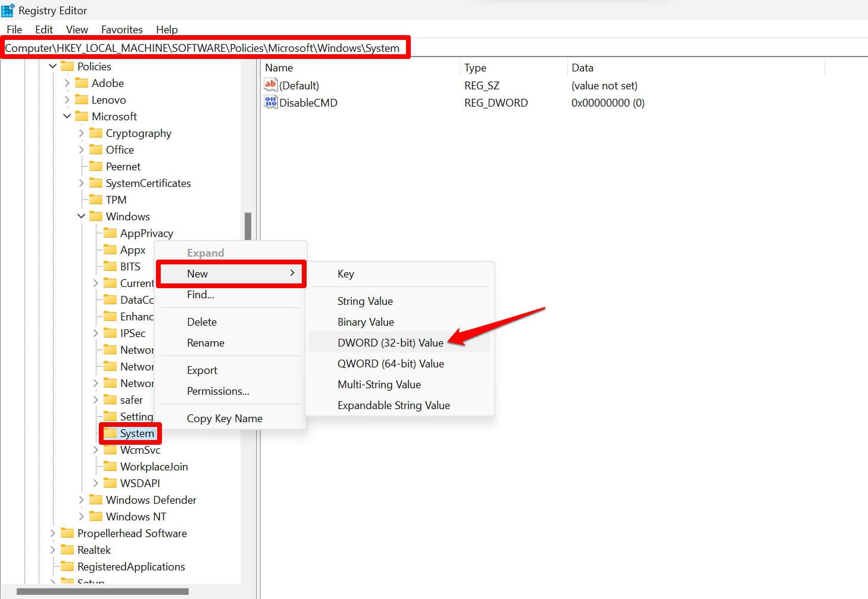Image resolution: width=868 pixels, height=599 pixels.
Task: Click the (Default) string value icon
Action: click(x=271, y=85)
